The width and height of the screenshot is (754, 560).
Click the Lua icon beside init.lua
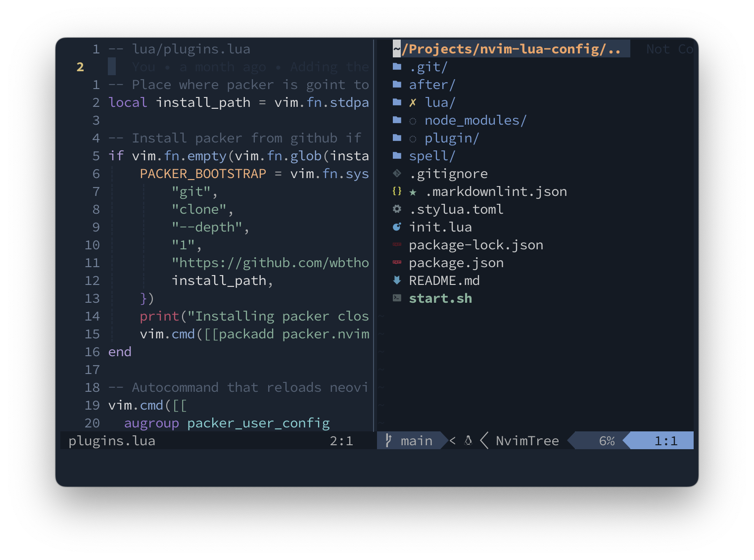coord(397,227)
